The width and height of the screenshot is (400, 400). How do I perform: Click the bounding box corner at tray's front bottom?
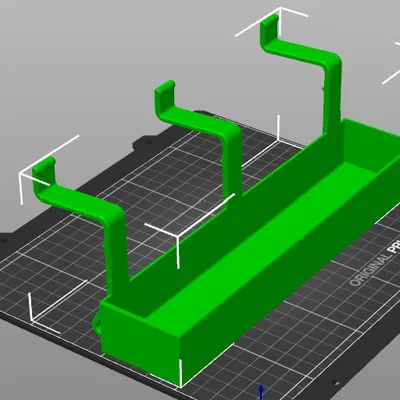click(x=180, y=387)
